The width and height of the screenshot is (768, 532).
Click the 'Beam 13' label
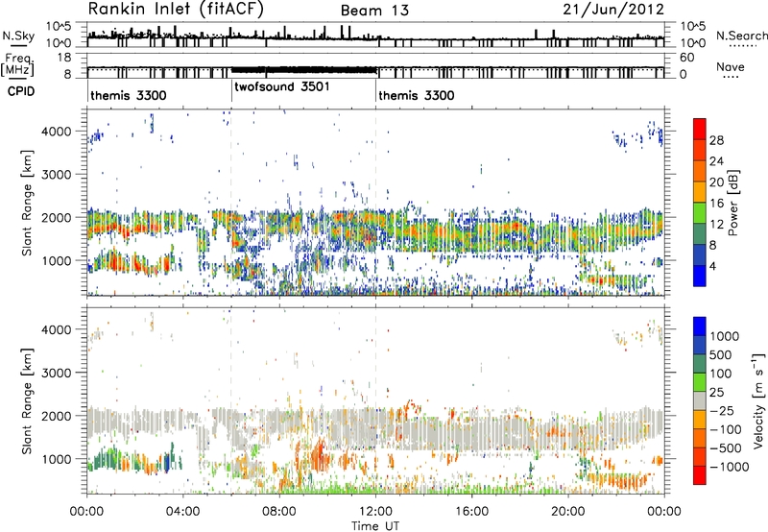tap(374, 11)
